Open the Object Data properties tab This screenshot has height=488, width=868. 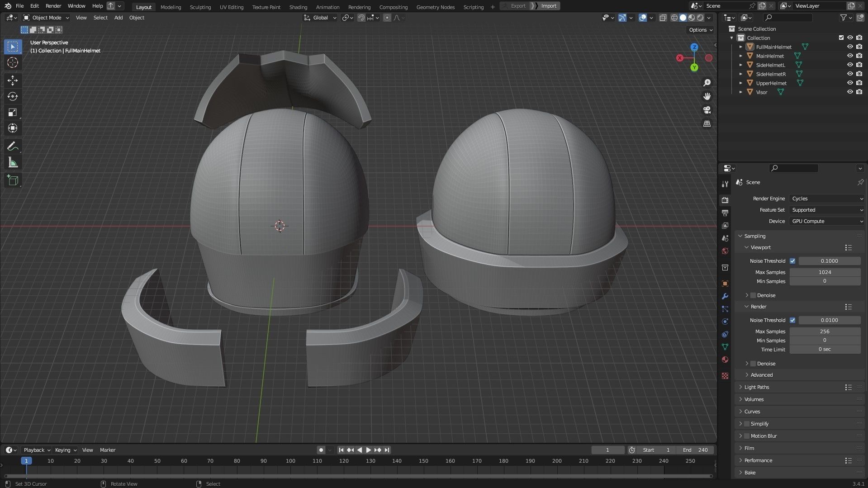coord(725,347)
